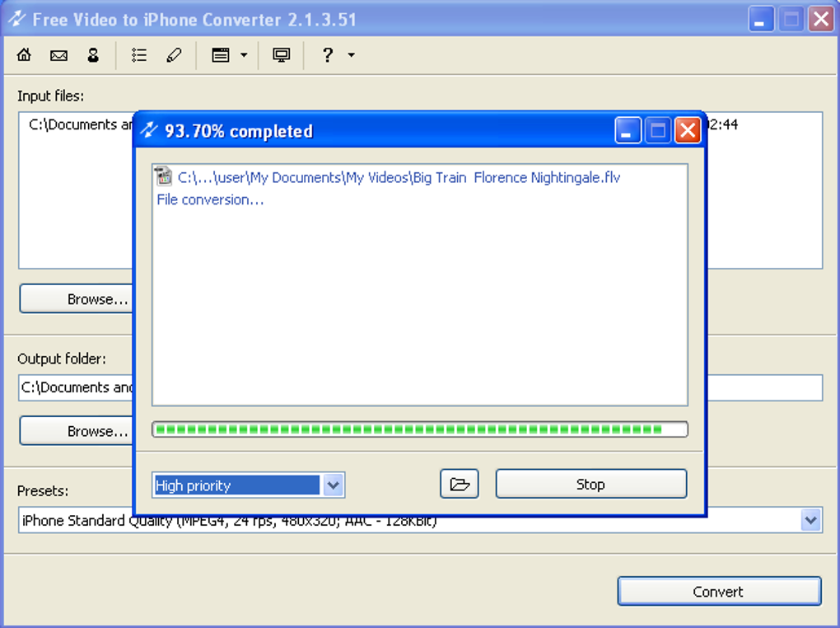The width and height of the screenshot is (840, 628).
Task: Click the user person icon in toolbar
Action: click(x=93, y=54)
